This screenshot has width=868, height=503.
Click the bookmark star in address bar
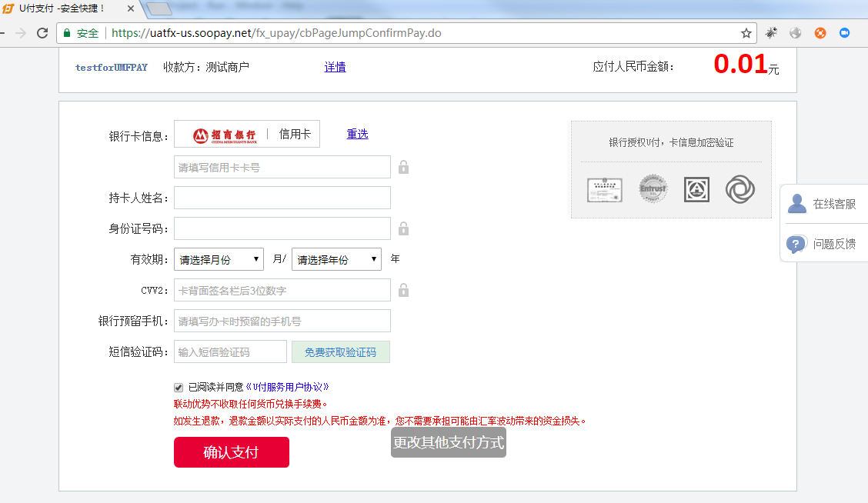tap(747, 33)
